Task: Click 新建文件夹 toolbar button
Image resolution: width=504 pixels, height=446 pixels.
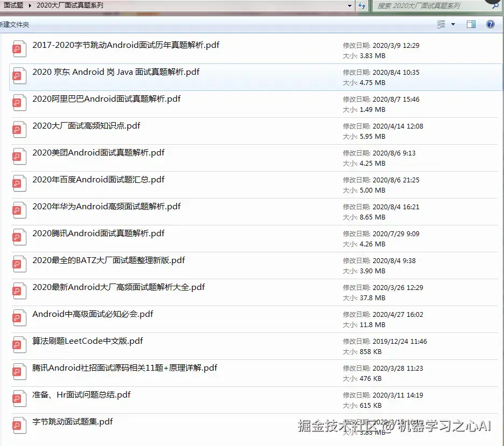Action: (x=14, y=24)
